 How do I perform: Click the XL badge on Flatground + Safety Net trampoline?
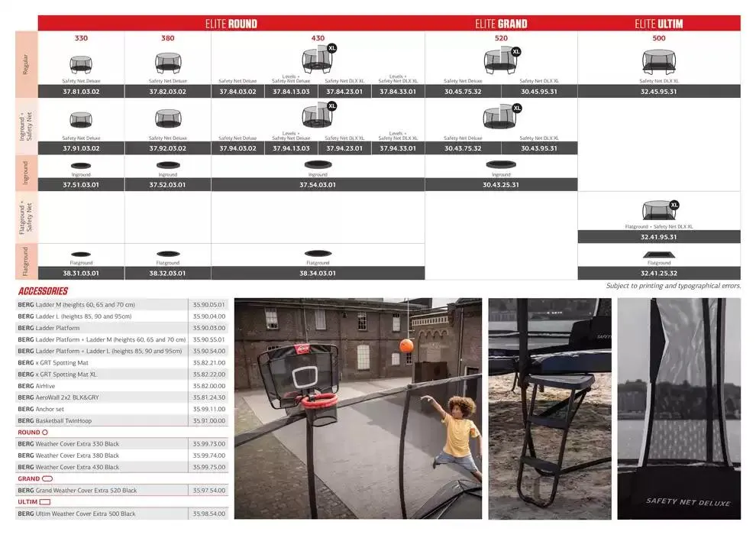pos(674,205)
